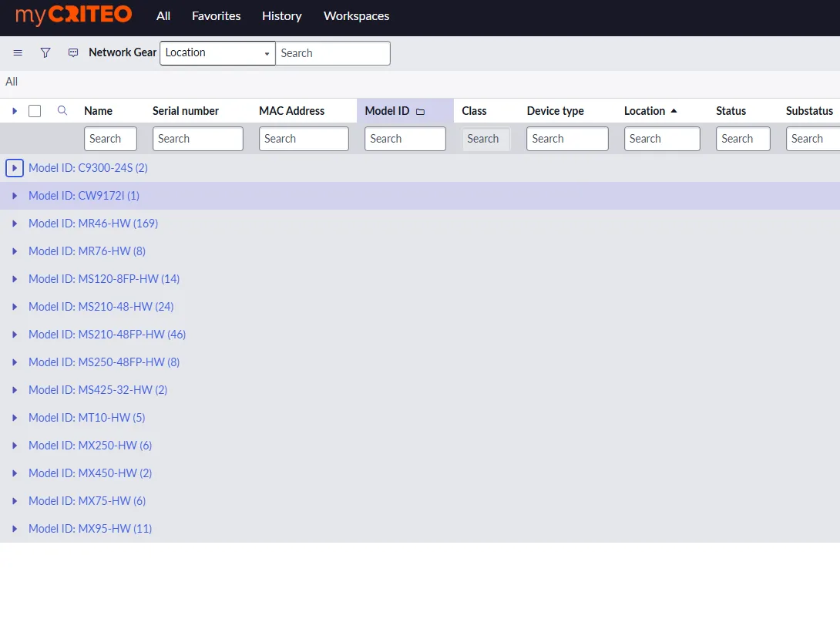Focus the top list Search box
The width and height of the screenshot is (840, 619).
[x=333, y=53]
